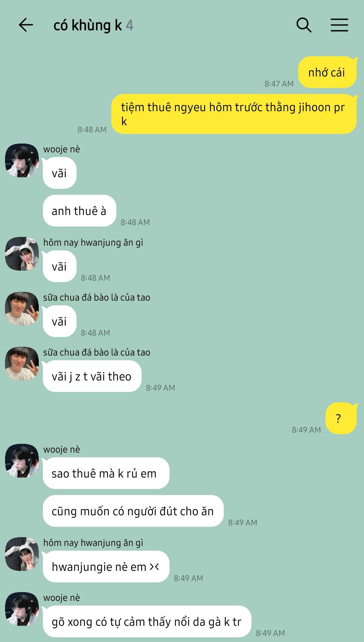This screenshot has height=642, width=364.
Task: Tap the "vãi j z t vãi theo" message
Action: [92, 376]
